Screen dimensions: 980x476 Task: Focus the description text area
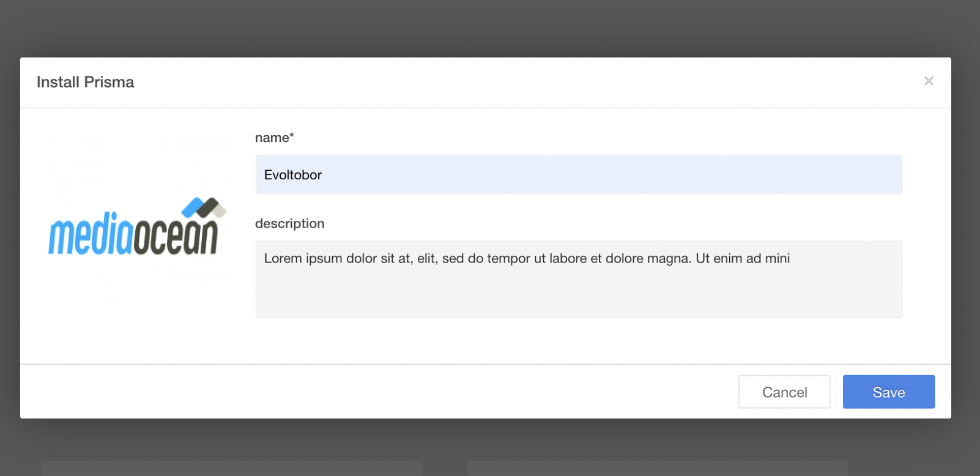click(579, 280)
